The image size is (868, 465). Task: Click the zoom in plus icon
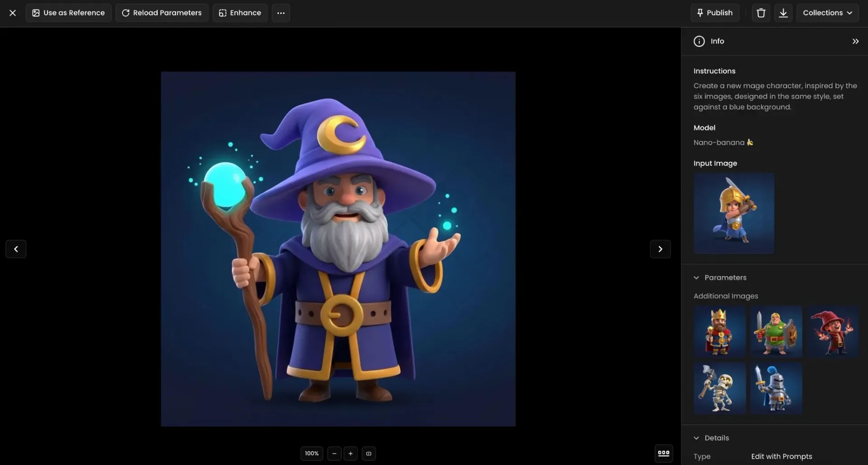click(x=351, y=453)
